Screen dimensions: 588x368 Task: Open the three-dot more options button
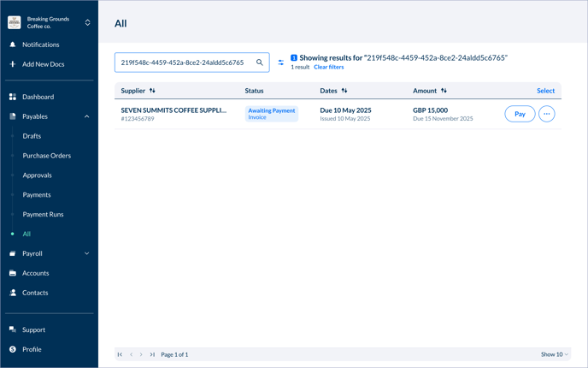tap(546, 114)
